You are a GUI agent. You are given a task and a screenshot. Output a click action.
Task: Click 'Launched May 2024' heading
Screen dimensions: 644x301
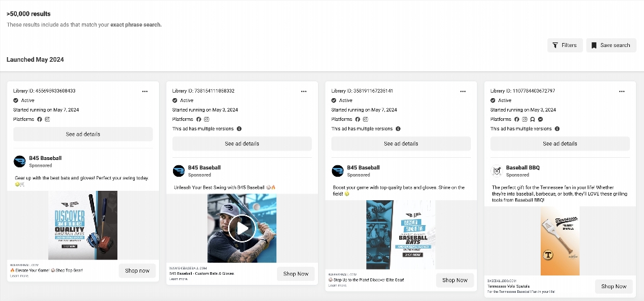35,60
